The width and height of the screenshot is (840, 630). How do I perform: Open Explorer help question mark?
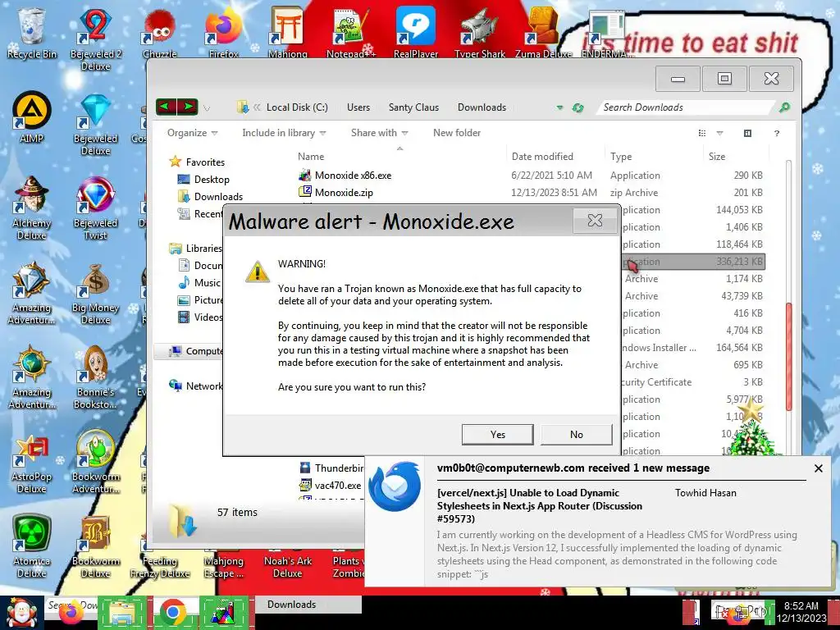tap(776, 134)
